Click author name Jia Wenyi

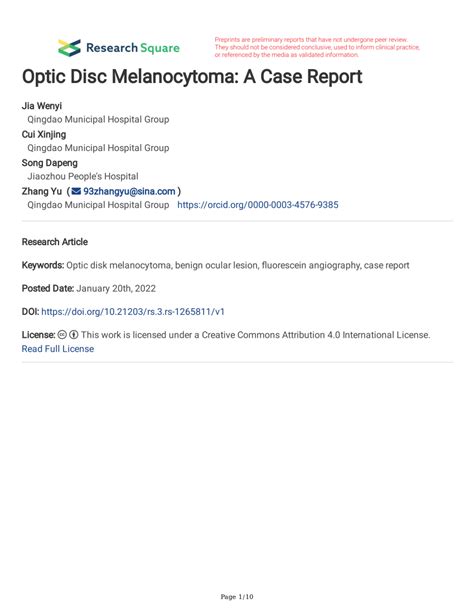tap(41, 106)
